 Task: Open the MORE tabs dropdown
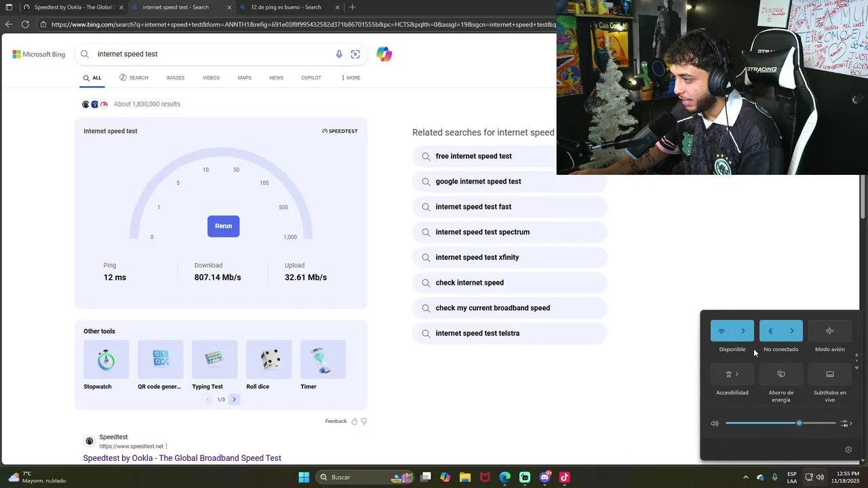point(351,78)
